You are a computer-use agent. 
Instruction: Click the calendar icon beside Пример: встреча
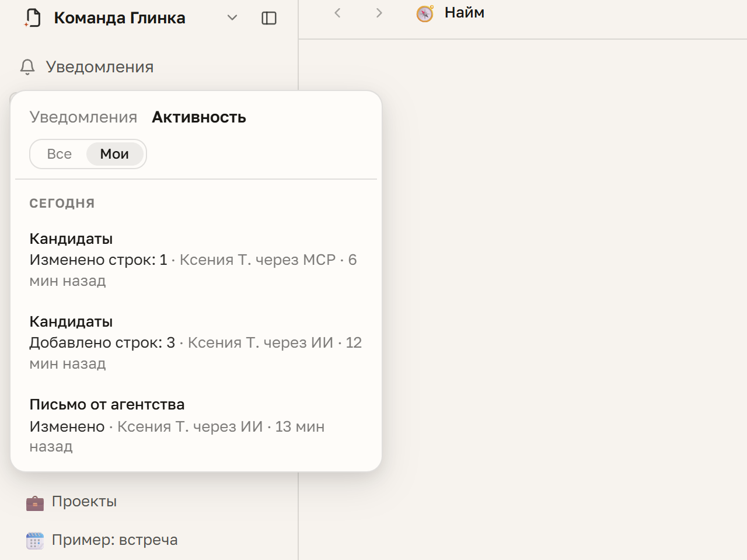(x=35, y=541)
